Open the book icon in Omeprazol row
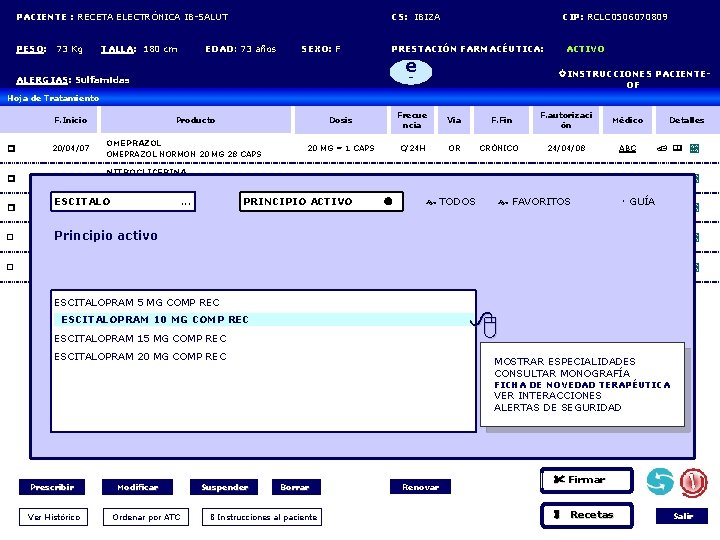 click(677, 148)
